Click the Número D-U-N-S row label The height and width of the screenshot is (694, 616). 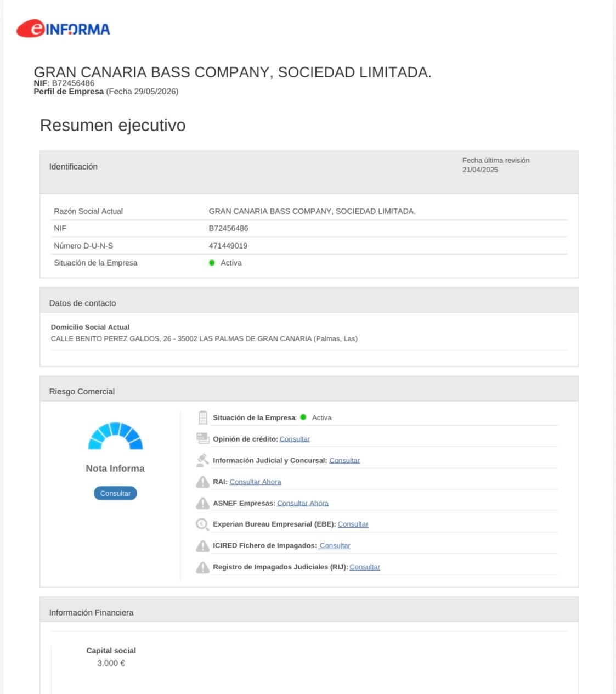83,246
